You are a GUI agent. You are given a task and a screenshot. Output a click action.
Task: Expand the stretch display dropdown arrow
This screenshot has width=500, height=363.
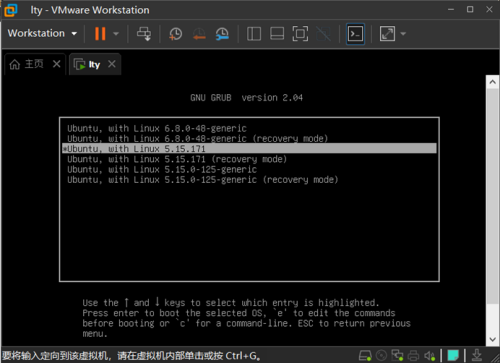(x=403, y=34)
